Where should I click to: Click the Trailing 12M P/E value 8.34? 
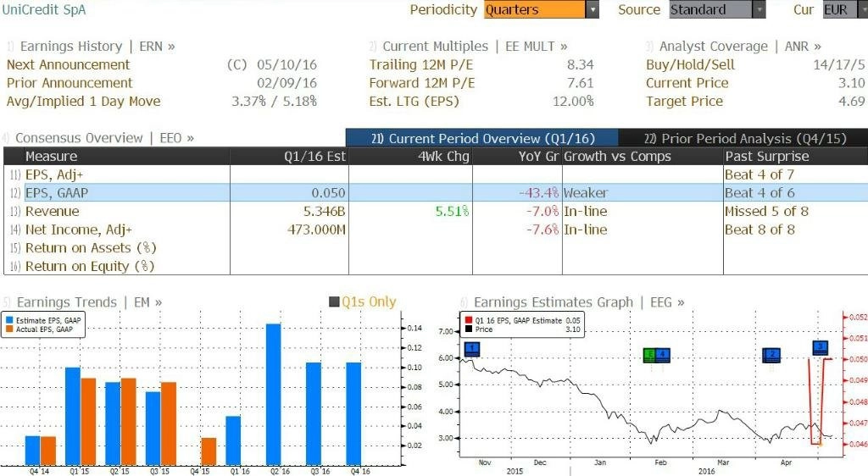580,64
